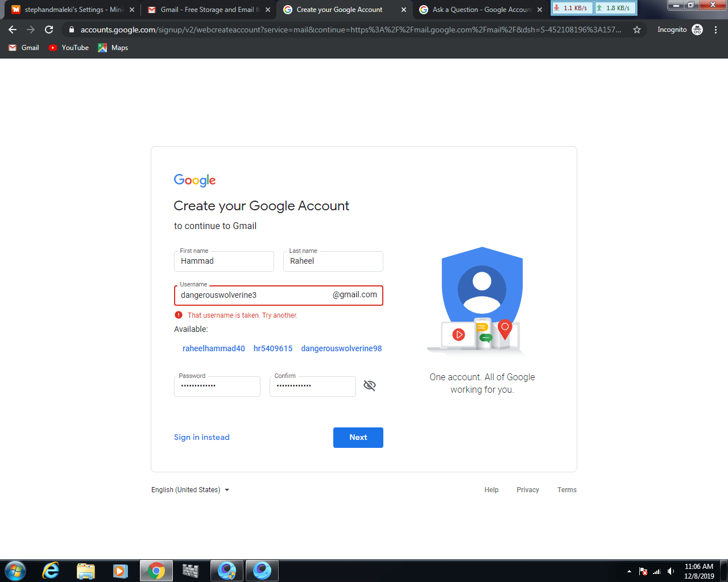This screenshot has width=728, height=582.
Task: Bookmark this page with star icon
Action: click(x=637, y=30)
